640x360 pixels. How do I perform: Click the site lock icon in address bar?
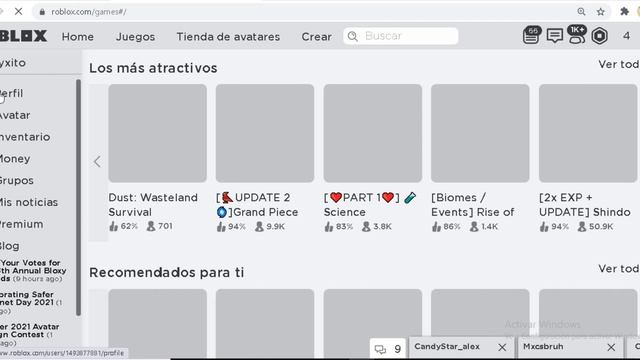(x=42, y=12)
